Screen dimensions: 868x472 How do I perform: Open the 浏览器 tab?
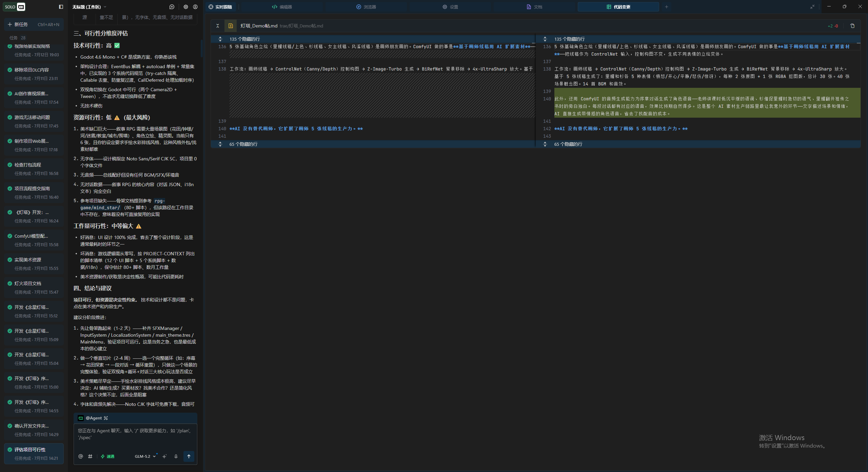point(366,7)
